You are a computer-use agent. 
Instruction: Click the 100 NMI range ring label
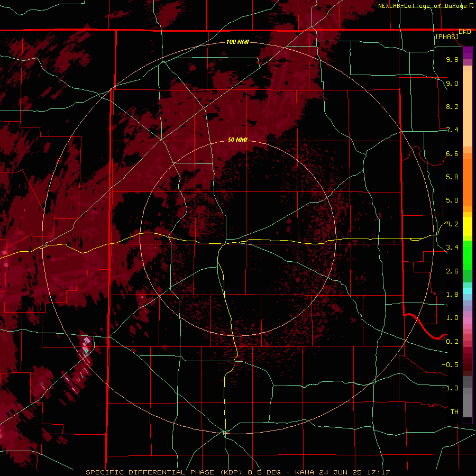click(x=237, y=42)
